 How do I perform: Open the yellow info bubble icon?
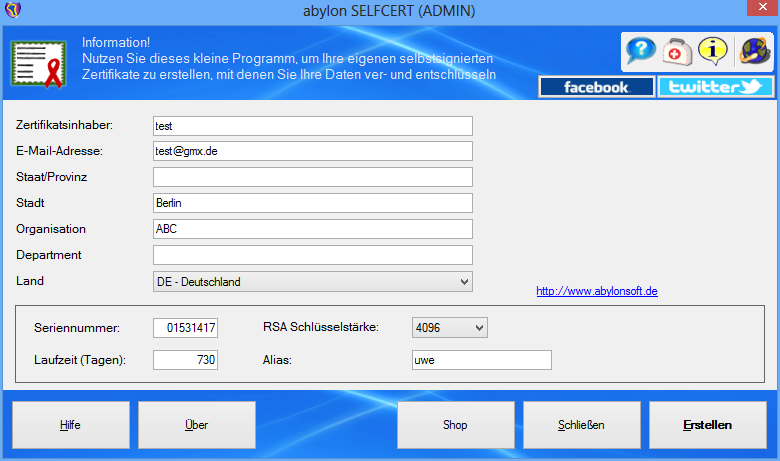[x=713, y=51]
